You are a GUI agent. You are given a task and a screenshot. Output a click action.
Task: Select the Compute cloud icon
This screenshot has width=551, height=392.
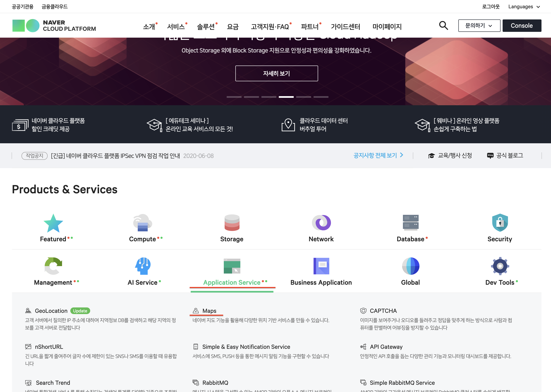pos(143,223)
